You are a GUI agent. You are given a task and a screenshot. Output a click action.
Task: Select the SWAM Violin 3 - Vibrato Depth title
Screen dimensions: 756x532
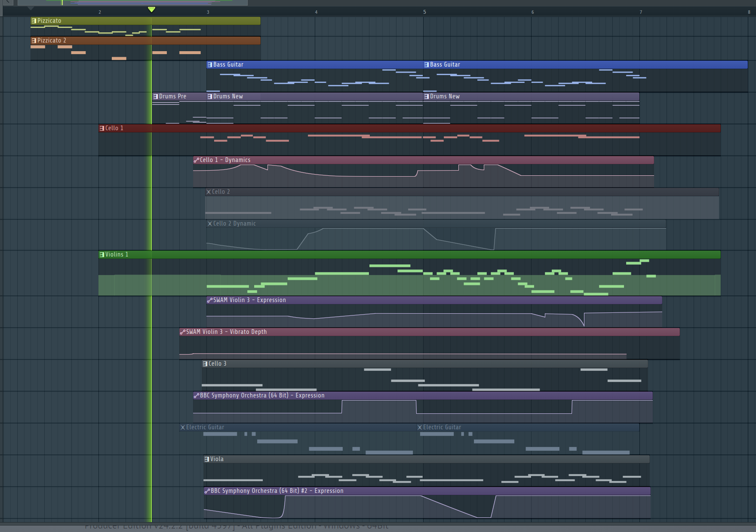click(x=227, y=332)
